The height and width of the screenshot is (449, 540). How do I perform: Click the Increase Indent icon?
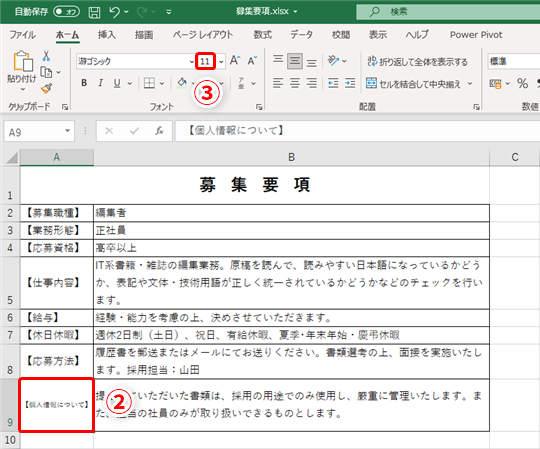point(350,83)
